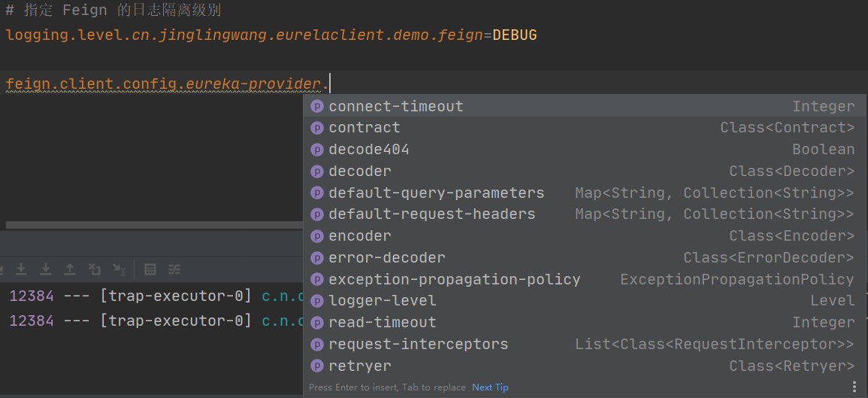Click the Trace Current Stream Chain icon
The width and height of the screenshot is (868, 398).
(x=174, y=269)
